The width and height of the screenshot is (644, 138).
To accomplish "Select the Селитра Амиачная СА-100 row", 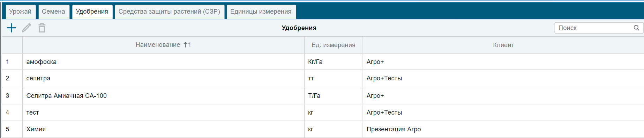I will 323,96.
